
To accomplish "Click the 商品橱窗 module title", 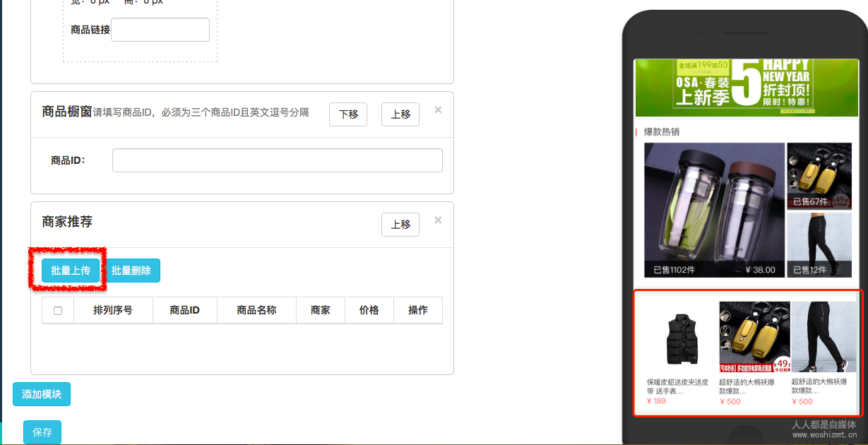I will (x=67, y=112).
